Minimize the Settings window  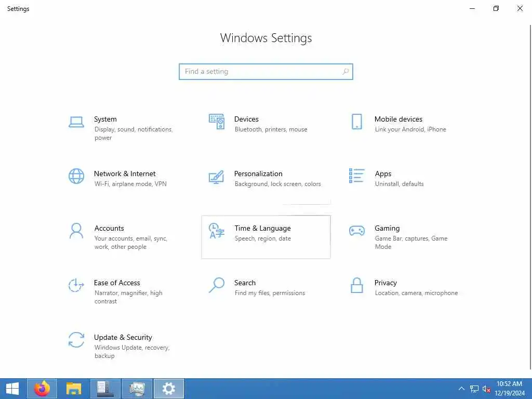click(472, 8)
